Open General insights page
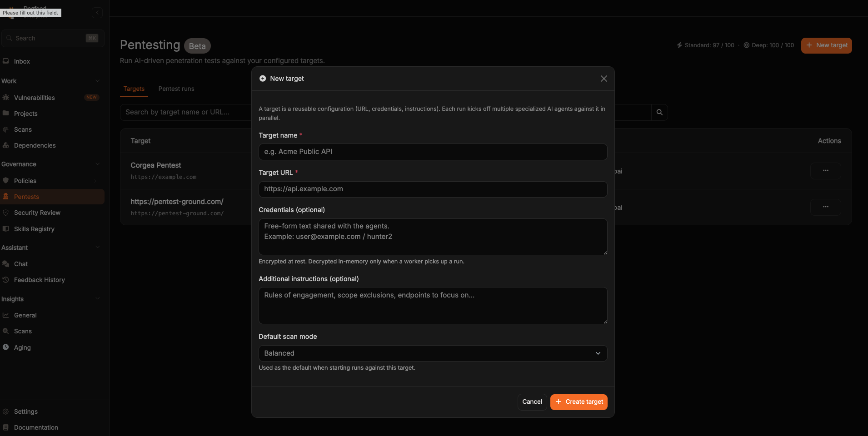Viewport: 868px width, 436px height. (25, 315)
